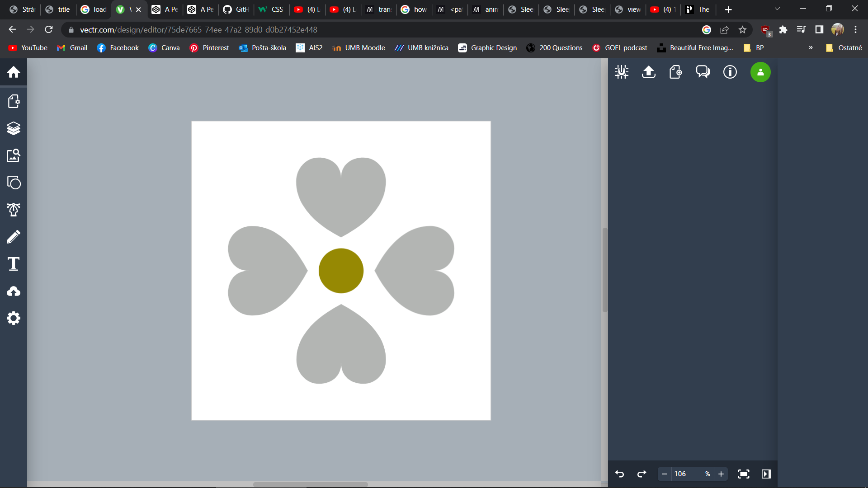
Task: Close the active Vectr tab
Action: (x=138, y=9)
